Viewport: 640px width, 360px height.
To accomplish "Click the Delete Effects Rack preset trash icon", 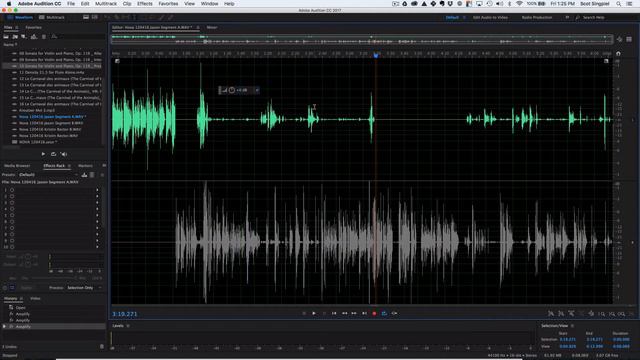I will pos(92,175).
